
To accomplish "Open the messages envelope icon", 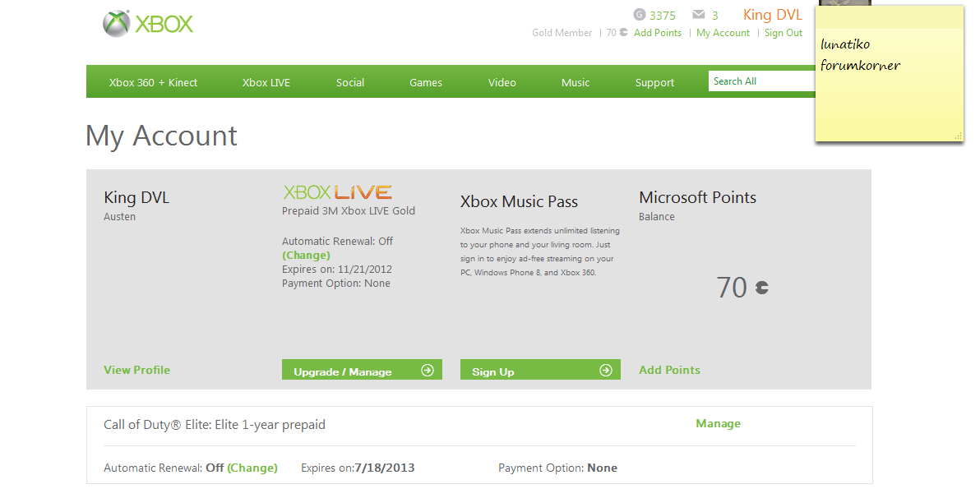I will [x=699, y=14].
